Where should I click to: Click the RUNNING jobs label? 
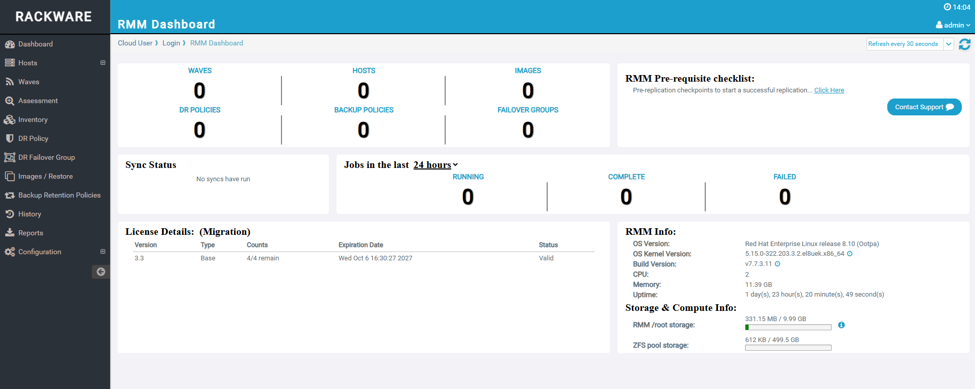pos(468,177)
